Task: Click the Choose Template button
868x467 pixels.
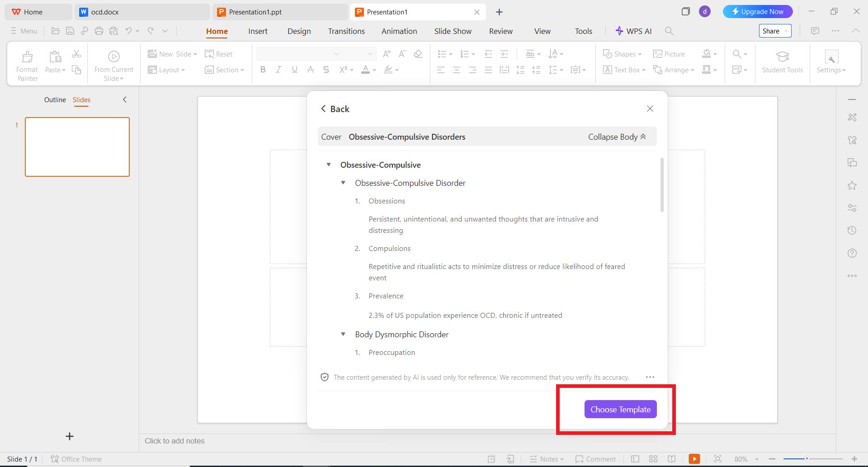Action: [x=620, y=409]
